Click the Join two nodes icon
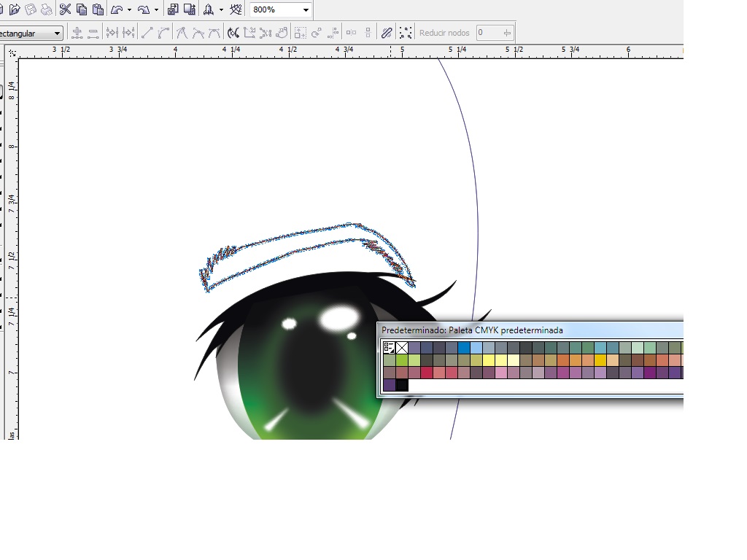Screen dimensions: 747x560 coord(112,33)
